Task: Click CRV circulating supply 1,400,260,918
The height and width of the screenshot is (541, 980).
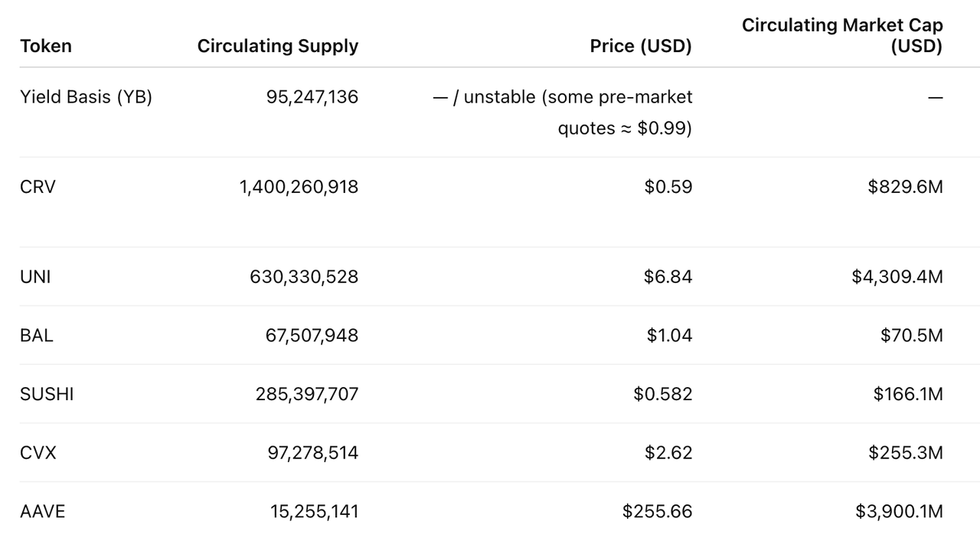Action: (299, 187)
